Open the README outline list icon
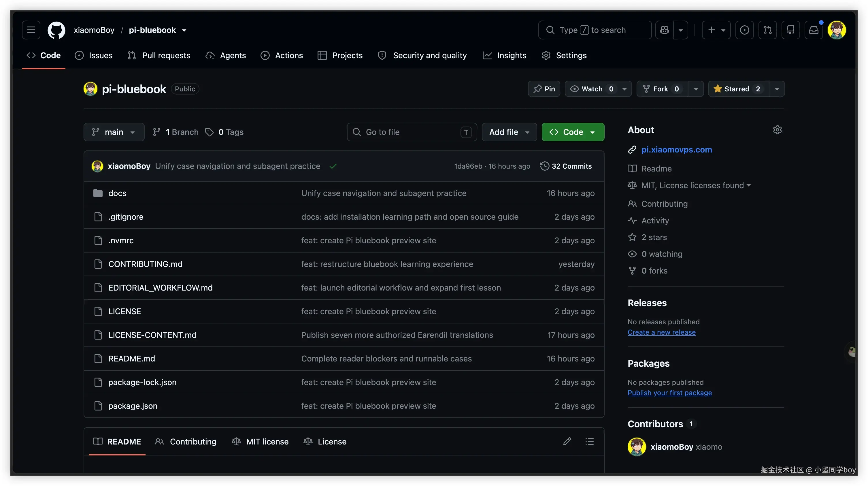868x486 pixels. point(589,442)
